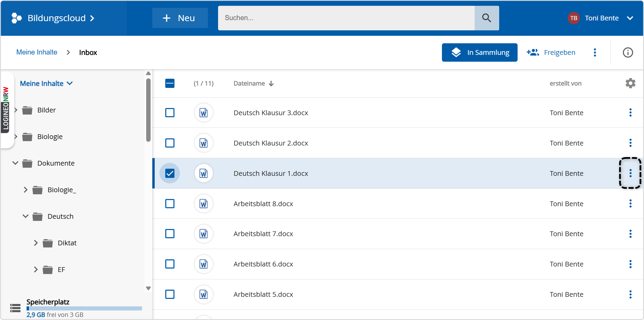Screen dimensions: 644x320
Task: Go to Meine Inhalte breadcrumb link
Action: click(37, 52)
